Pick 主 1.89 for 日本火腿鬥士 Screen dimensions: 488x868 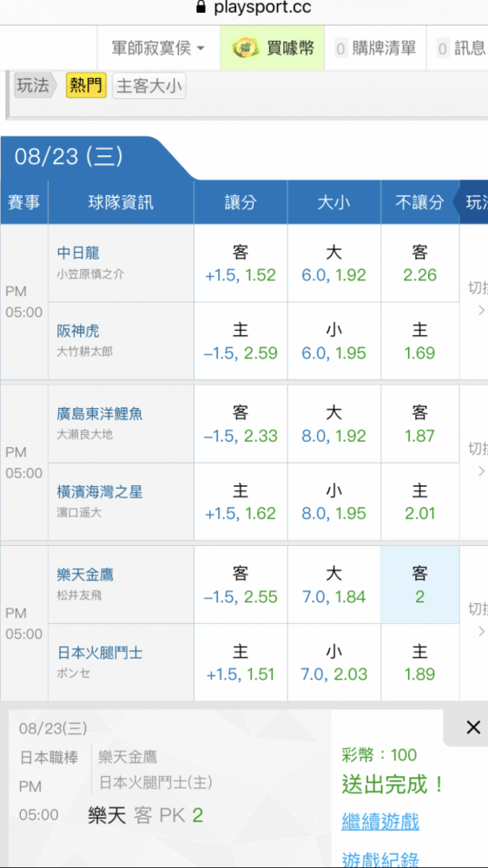point(420,662)
